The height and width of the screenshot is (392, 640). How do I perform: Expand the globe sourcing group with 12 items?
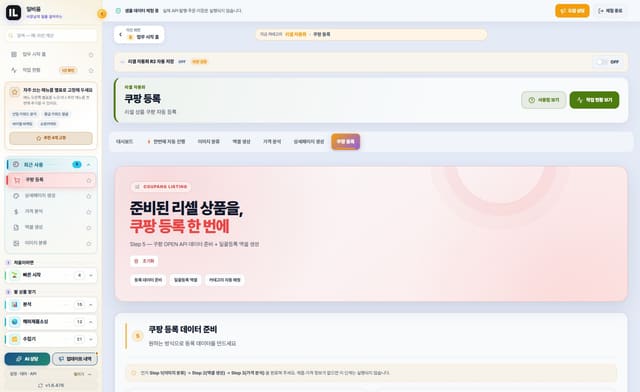coord(91,322)
